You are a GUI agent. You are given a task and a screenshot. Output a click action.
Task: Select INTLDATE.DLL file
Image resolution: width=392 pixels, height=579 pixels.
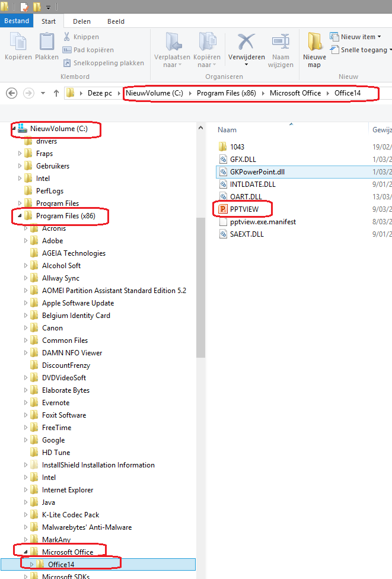(253, 184)
